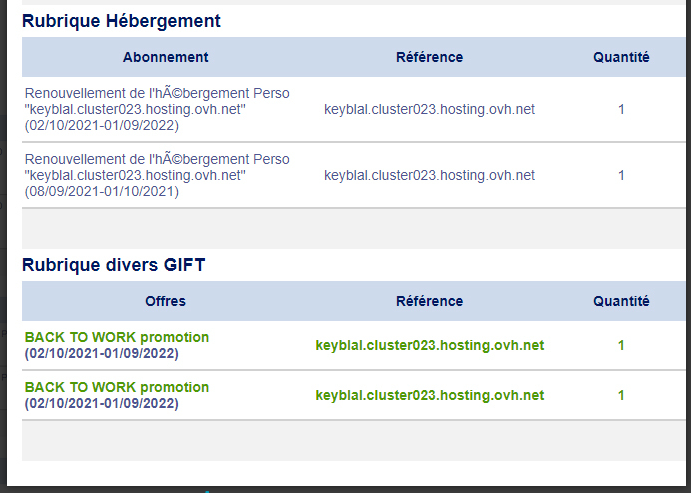The image size is (691, 493).
Task: Click the green quantity in second promotion row
Action: [621, 395]
